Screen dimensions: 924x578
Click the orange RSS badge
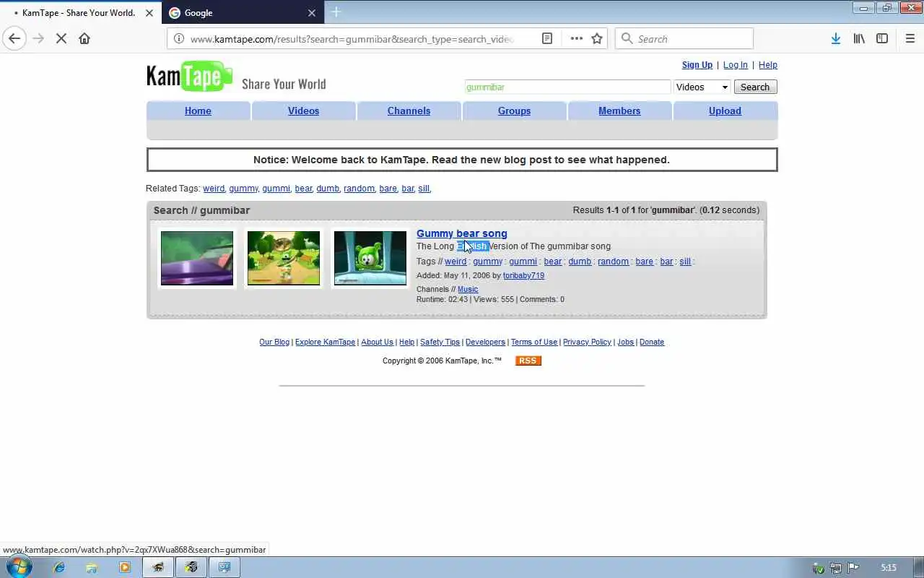click(528, 361)
